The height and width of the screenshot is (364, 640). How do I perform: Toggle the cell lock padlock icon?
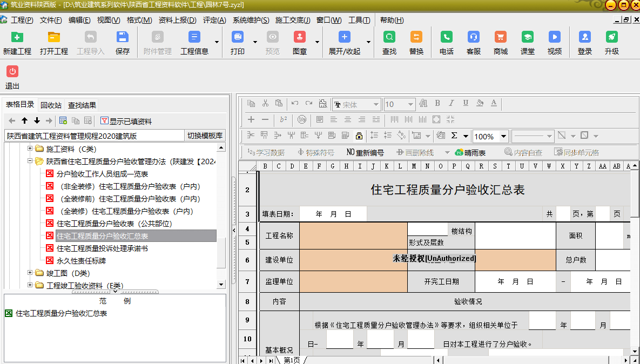[x=359, y=136]
